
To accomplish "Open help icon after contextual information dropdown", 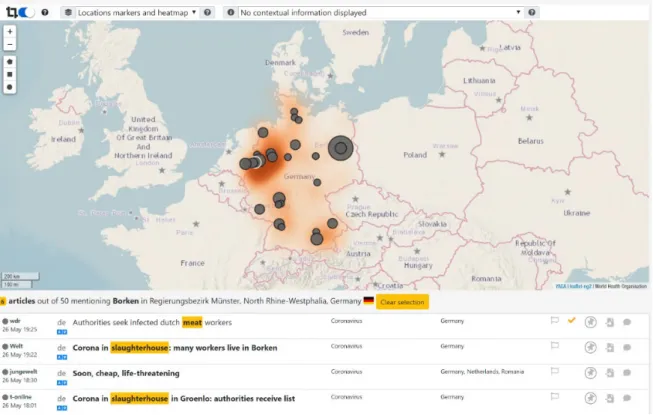I will (x=532, y=12).
